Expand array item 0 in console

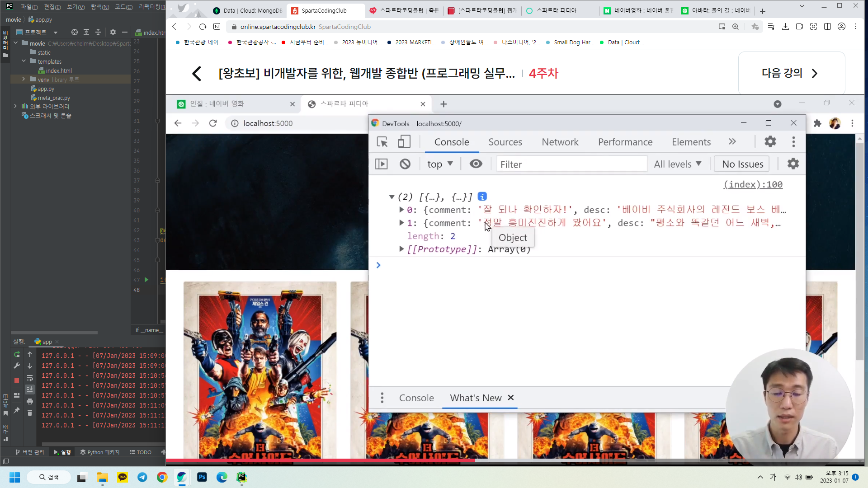click(401, 210)
